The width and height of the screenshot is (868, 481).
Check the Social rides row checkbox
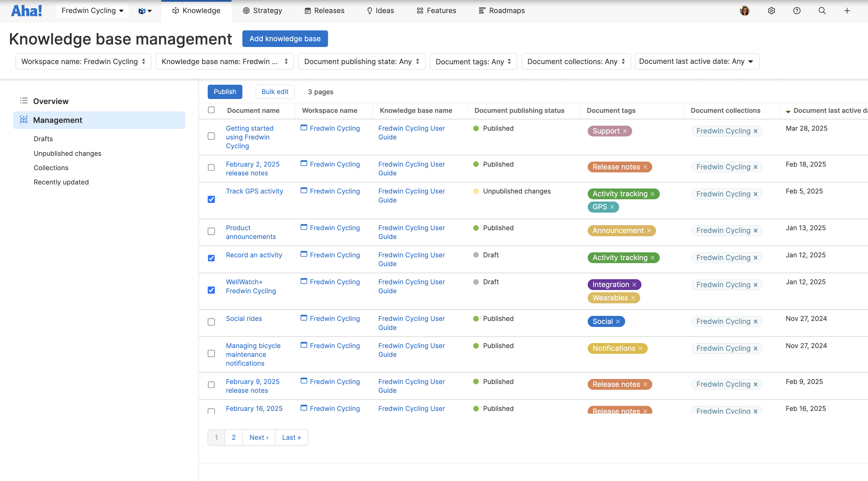[x=211, y=322]
